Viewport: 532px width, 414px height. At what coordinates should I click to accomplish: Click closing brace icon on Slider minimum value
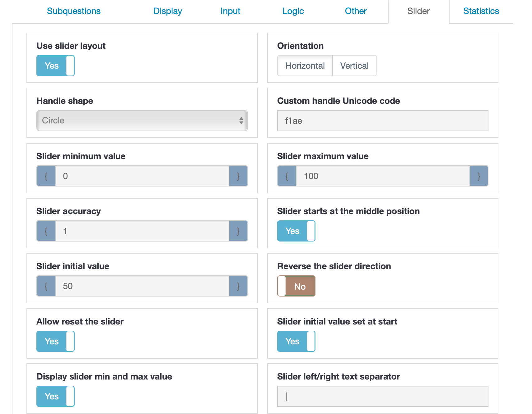coord(238,176)
